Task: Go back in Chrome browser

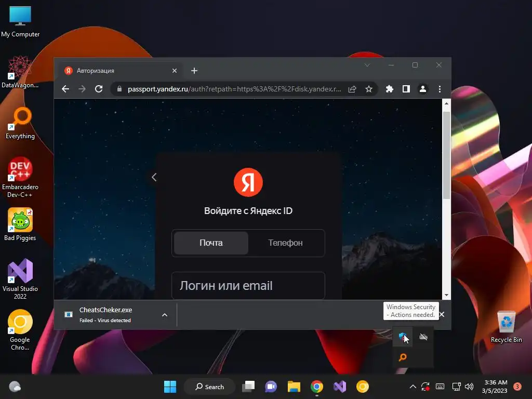Action: (65, 89)
